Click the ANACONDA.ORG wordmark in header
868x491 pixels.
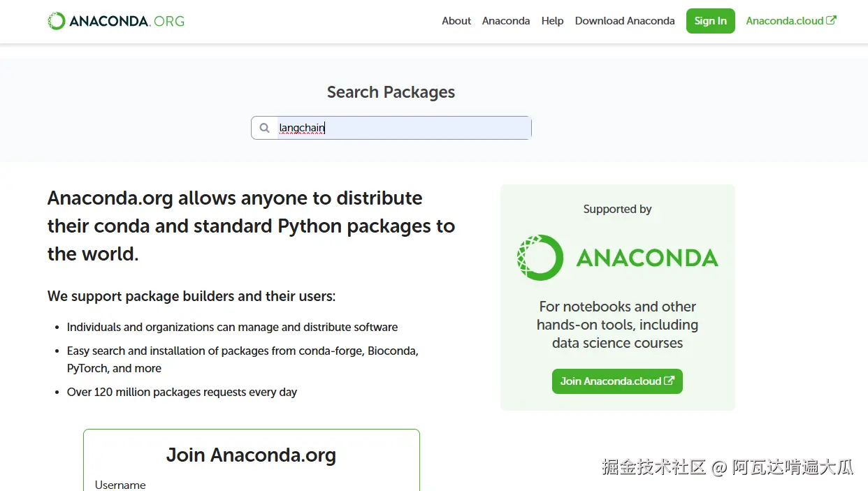coord(127,21)
